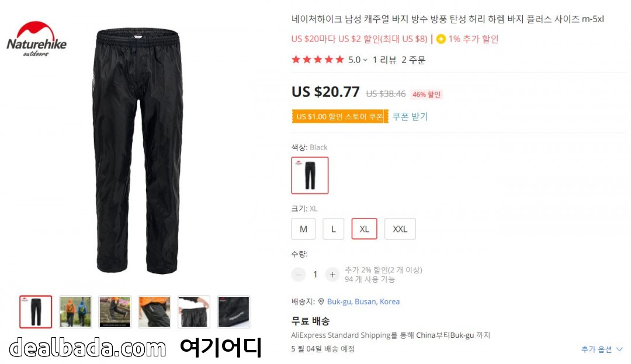Click the 쿠폰 받기 link

coord(410,117)
